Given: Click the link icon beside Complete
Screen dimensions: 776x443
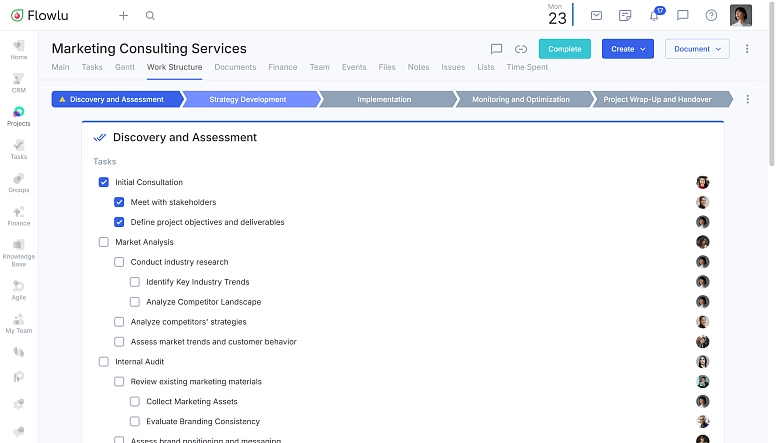Looking at the screenshot, I should 521,49.
